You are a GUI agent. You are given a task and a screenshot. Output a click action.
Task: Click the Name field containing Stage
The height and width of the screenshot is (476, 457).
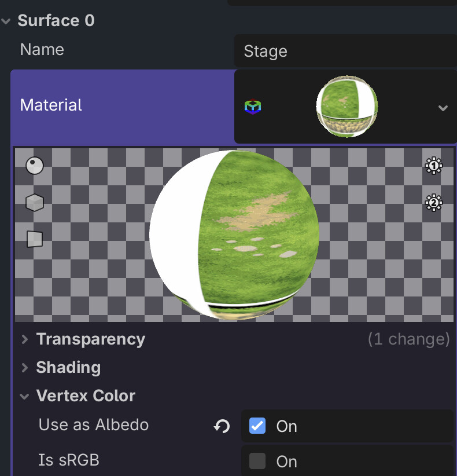pyautogui.click(x=344, y=52)
